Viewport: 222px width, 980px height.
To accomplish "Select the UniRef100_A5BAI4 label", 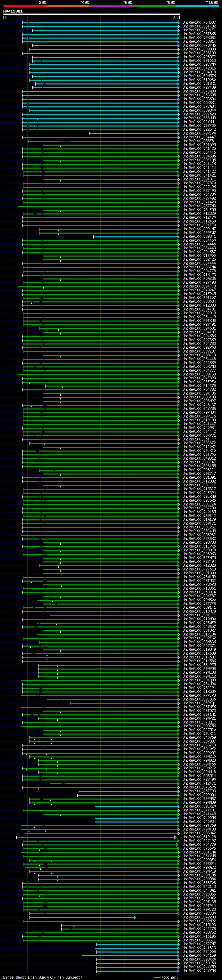I will (199, 592).
